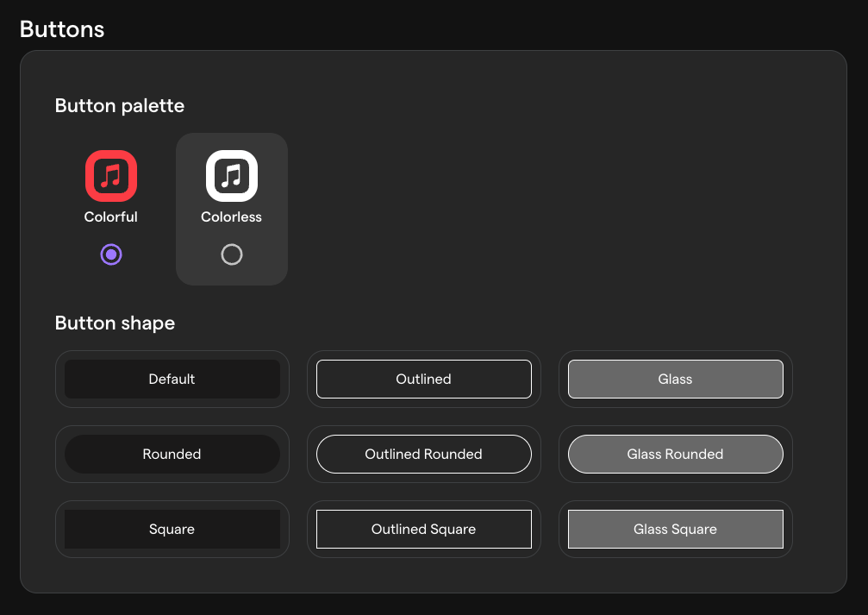Select the Outlined Square button shape
The image size is (868, 615).
(423, 529)
